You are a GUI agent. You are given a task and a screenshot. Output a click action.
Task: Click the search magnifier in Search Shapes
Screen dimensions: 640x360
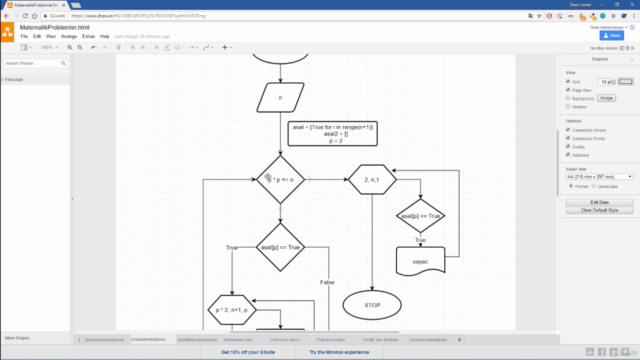coord(63,63)
